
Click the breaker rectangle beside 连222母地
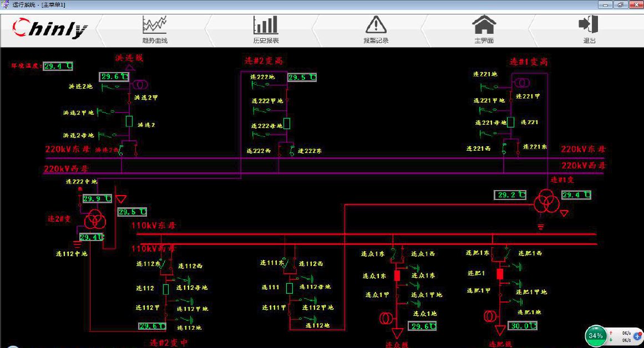(287, 124)
